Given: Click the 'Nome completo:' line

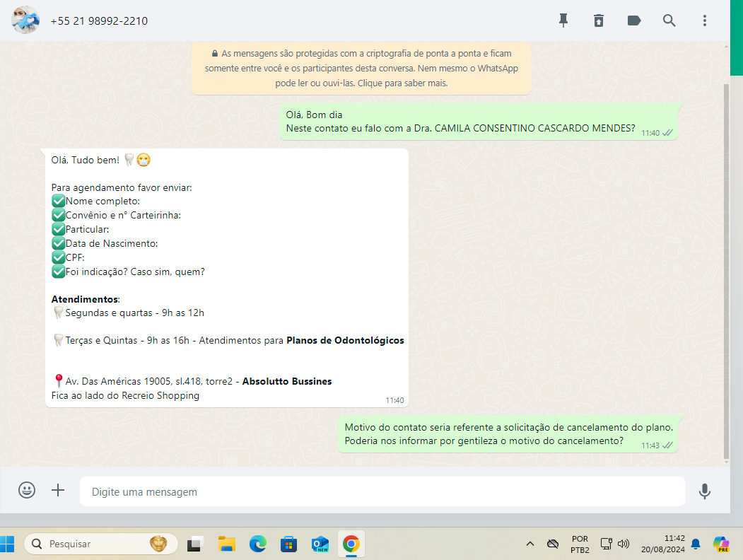Looking at the screenshot, I should (95, 201).
